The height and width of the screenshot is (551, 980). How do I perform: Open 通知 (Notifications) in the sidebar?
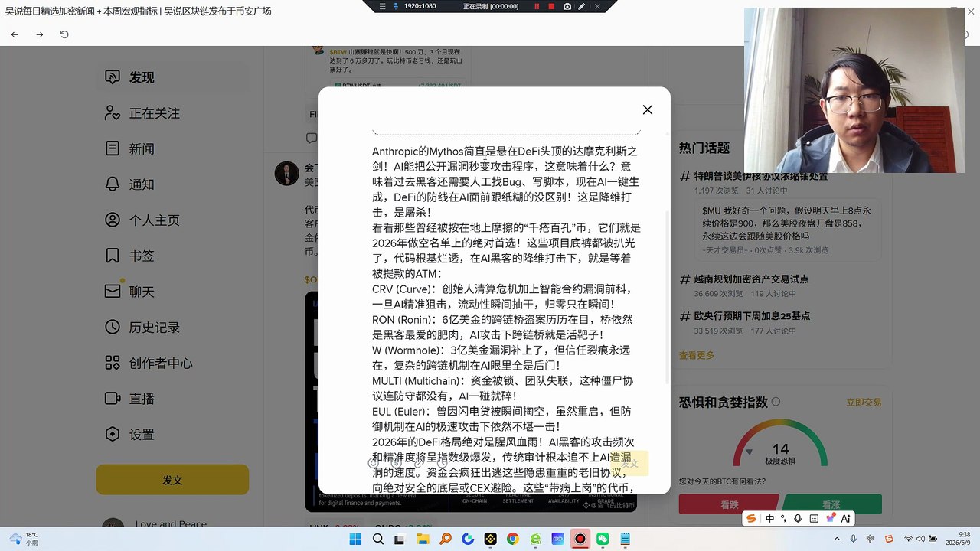click(x=172, y=184)
